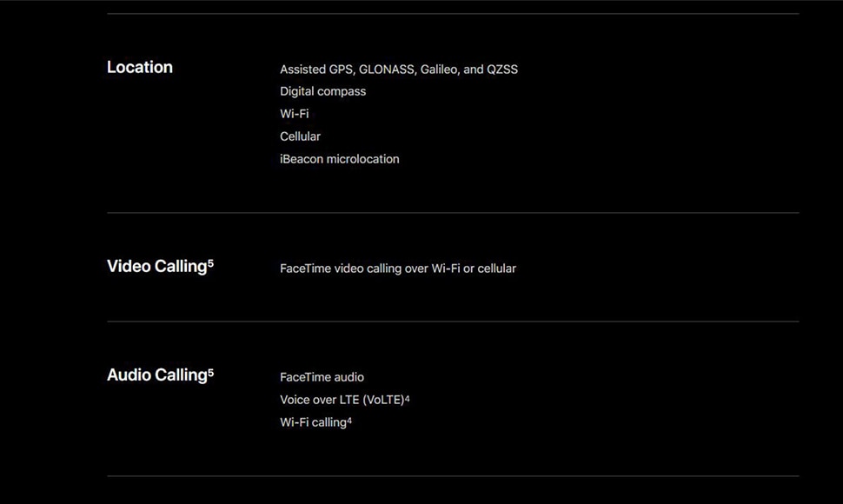Click the Voice over LTE (VoLTE) text

coord(342,401)
